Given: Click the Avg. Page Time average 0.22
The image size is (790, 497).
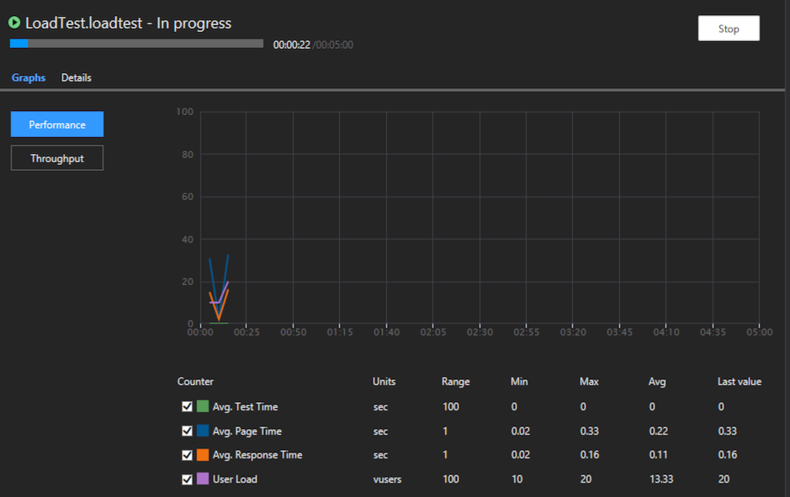Looking at the screenshot, I should (659, 431).
